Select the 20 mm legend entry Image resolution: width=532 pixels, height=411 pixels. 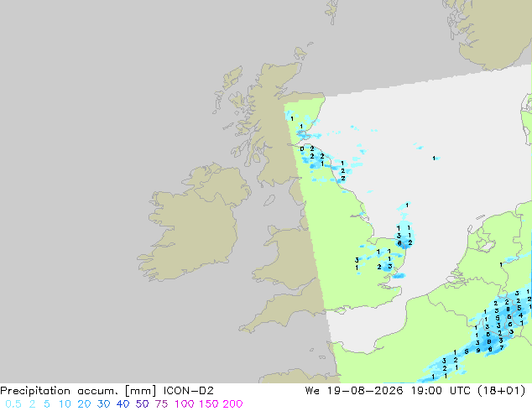[x=84, y=404]
